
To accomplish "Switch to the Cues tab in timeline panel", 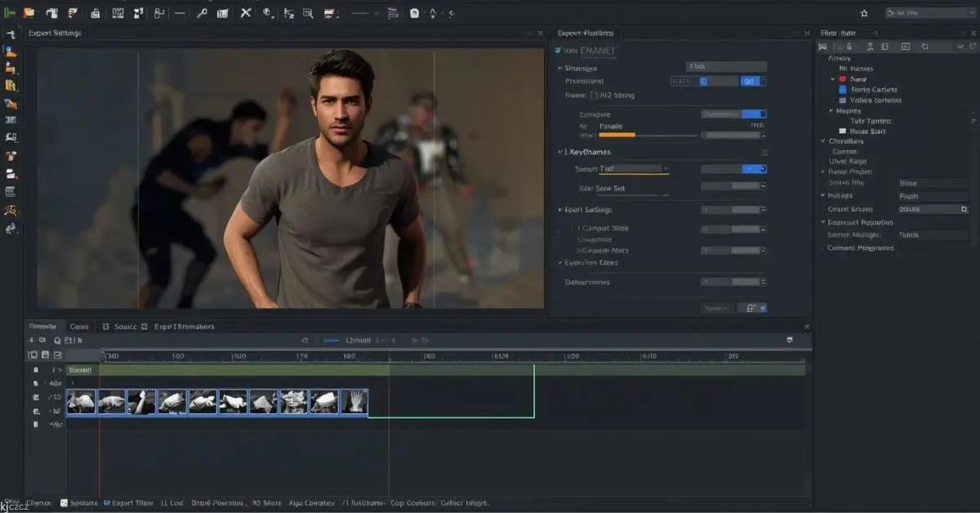I will click(x=79, y=327).
